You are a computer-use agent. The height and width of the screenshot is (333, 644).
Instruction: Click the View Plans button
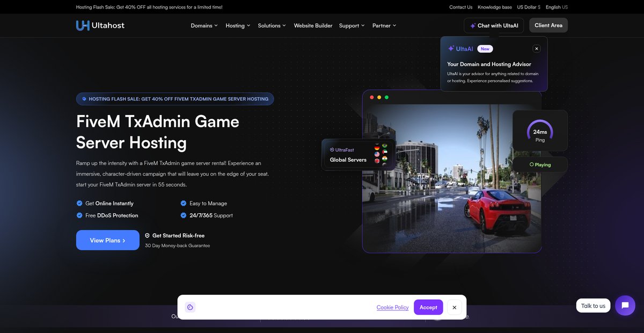(x=108, y=240)
